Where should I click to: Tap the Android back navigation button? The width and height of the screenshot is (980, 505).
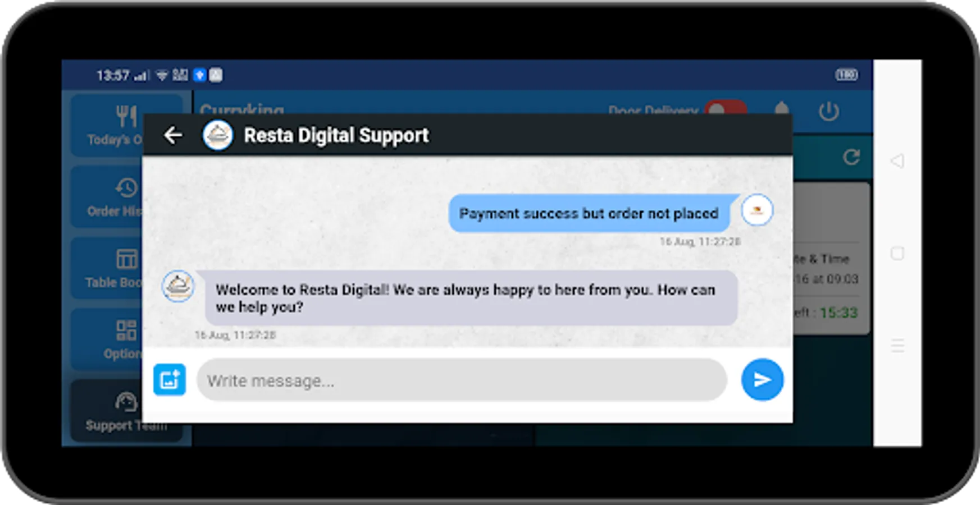(897, 161)
